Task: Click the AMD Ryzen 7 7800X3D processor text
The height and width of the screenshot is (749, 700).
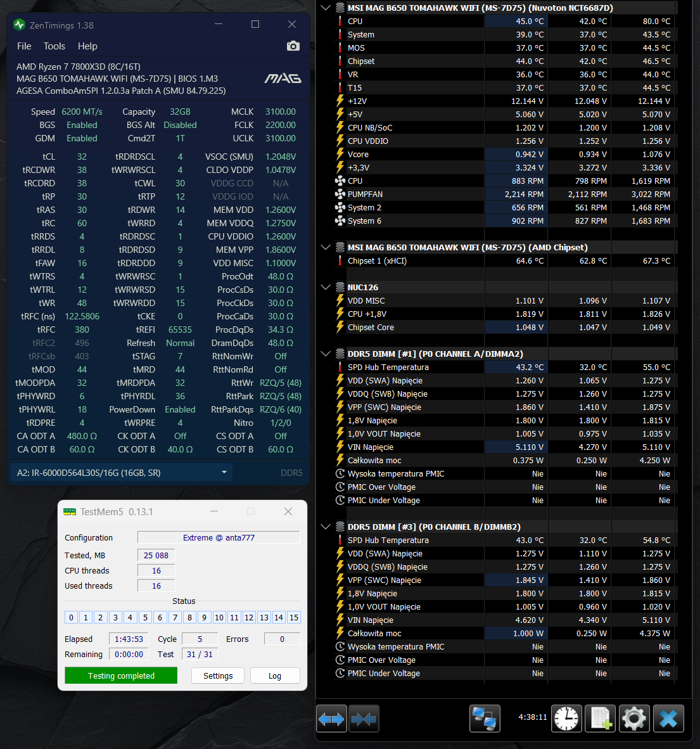Action: (79, 67)
